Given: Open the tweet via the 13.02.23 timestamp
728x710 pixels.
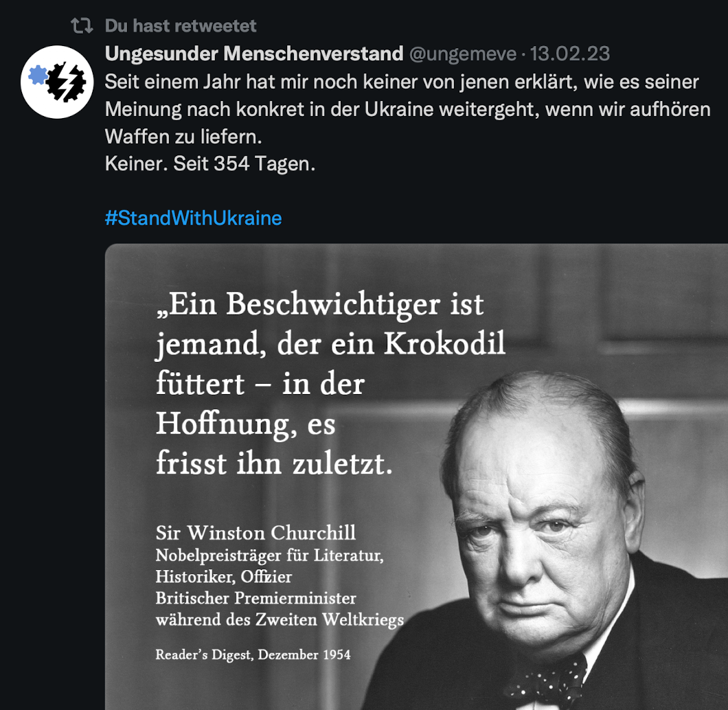Looking at the screenshot, I should point(569,54).
